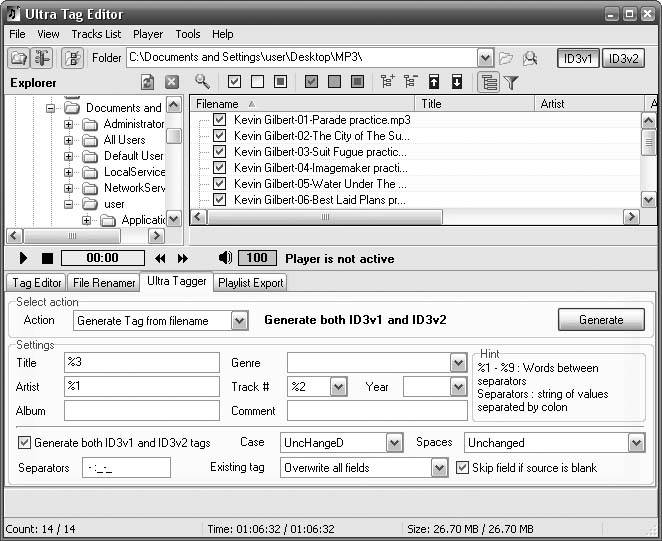Click the browse folder icon beside the path
The height and width of the screenshot is (541, 662).
506,58
